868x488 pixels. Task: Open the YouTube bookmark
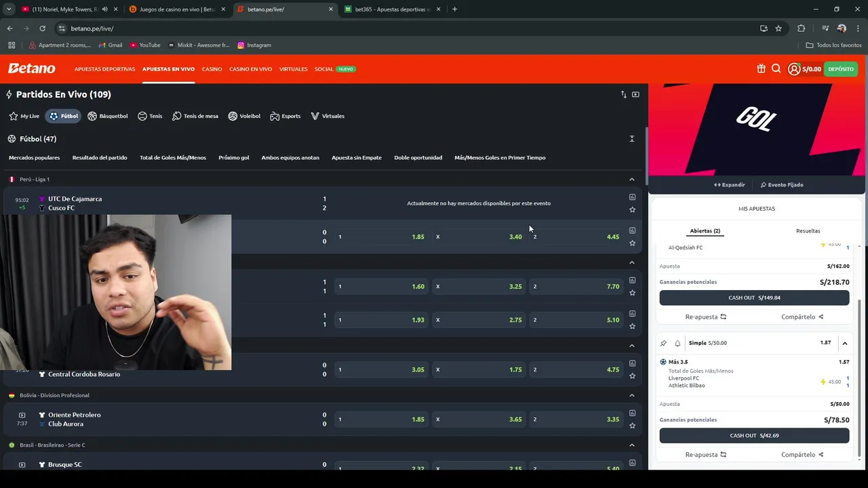click(145, 45)
